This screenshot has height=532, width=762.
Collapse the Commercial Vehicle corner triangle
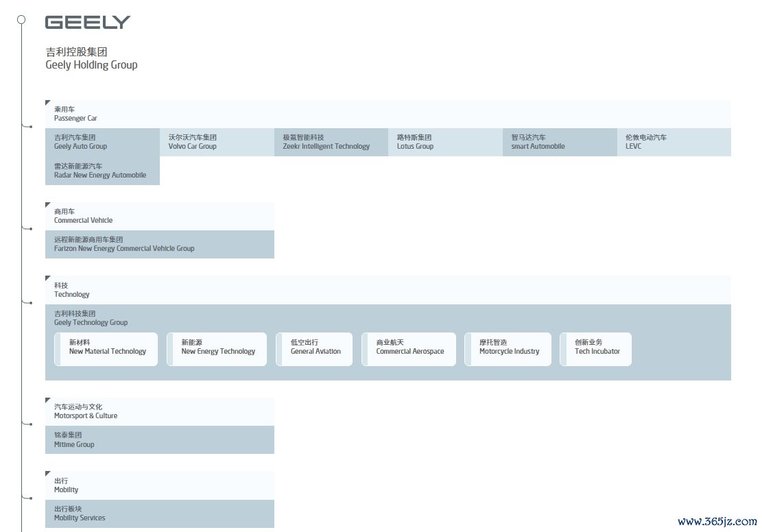click(48, 205)
